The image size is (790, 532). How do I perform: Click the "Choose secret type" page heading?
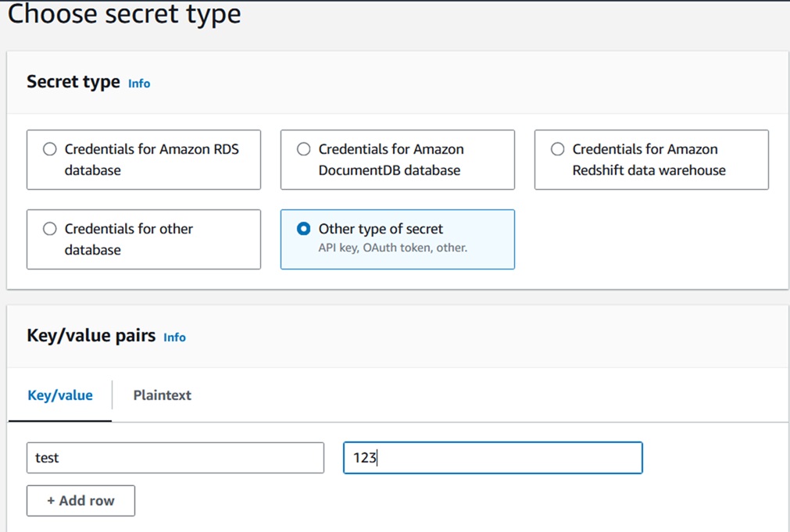(124, 14)
